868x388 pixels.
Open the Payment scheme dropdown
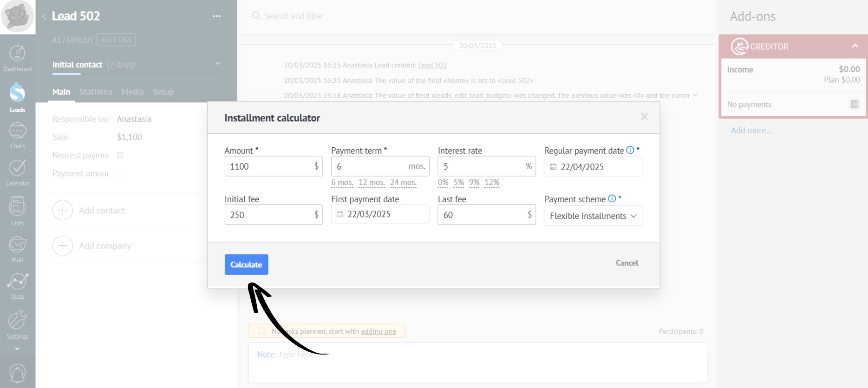click(593, 216)
